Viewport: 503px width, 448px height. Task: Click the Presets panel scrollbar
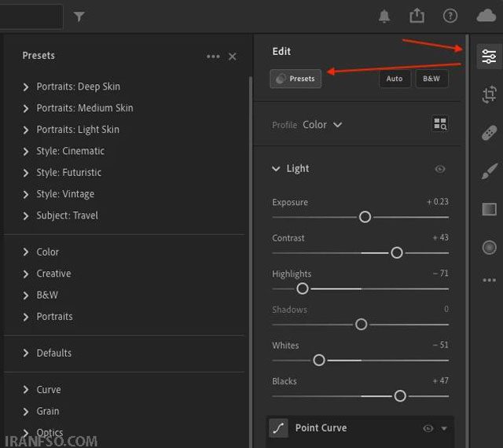(251, 262)
